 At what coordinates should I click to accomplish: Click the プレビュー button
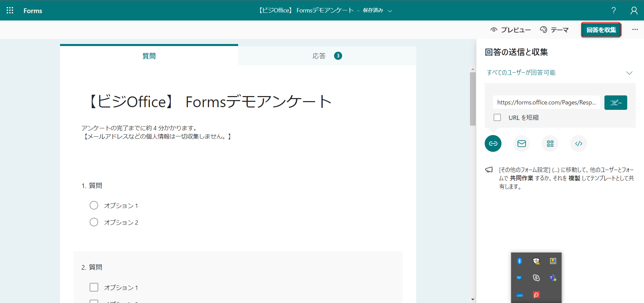tap(511, 30)
